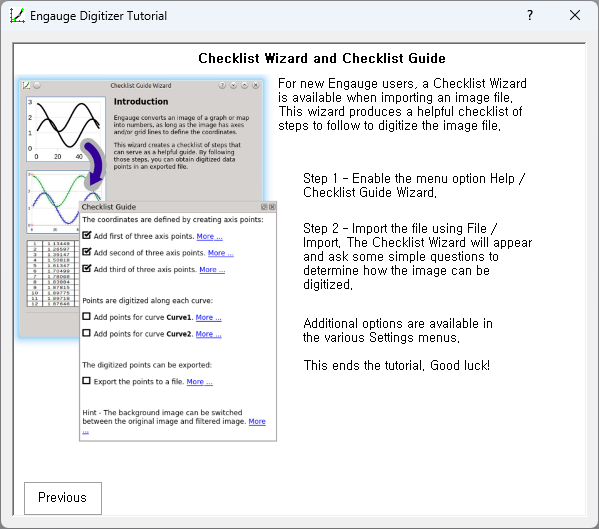599x529 pixels.
Task: Click the float icon of the Checklist Guide panel illustration
Action: click(264, 207)
